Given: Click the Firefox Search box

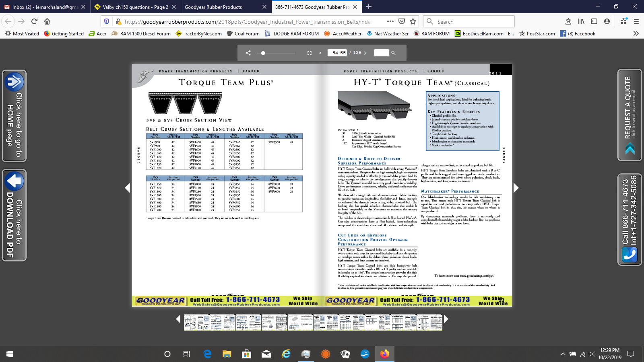Looking at the screenshot, I should pyautogui.click(x=469, y=21).
